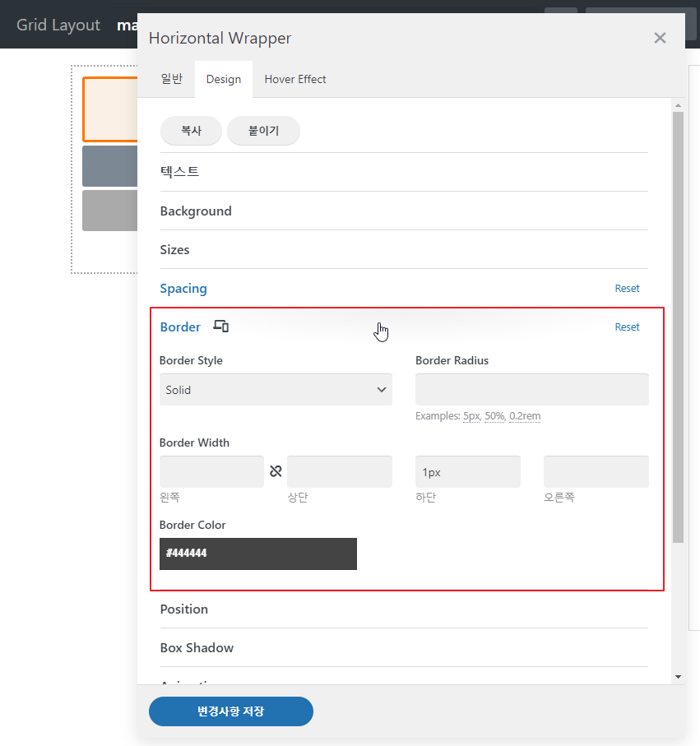Click the 상단 border width field
The width and height of the screenshot is (700, 746).
point(340,471)
